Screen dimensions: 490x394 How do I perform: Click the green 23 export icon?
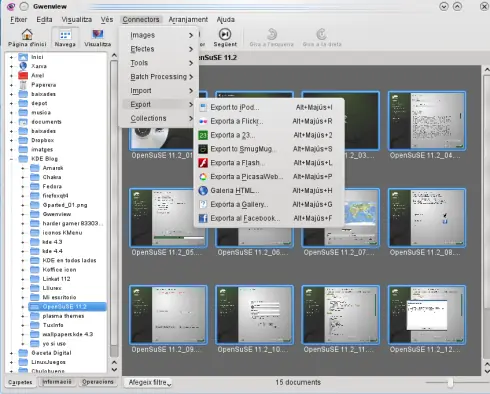click(x=203, y=135)
